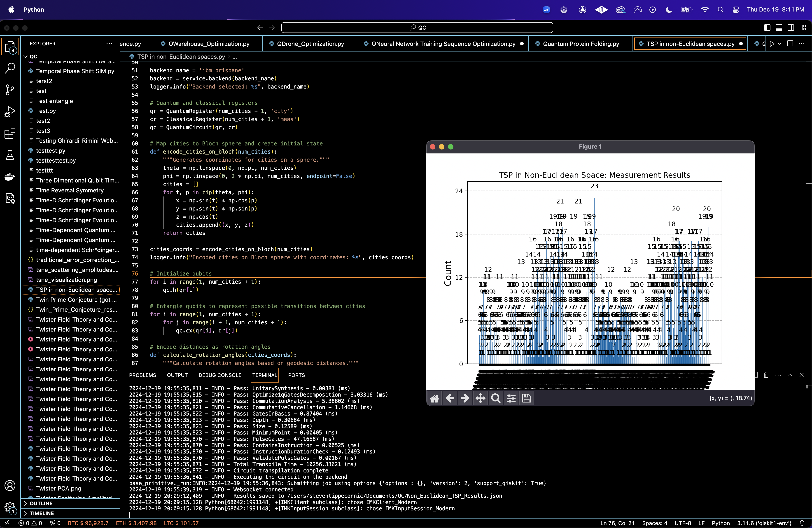Viewport: 812px width, 528px height.
Task: Kill the terminal with trash icon
Action: coord(766,375)
